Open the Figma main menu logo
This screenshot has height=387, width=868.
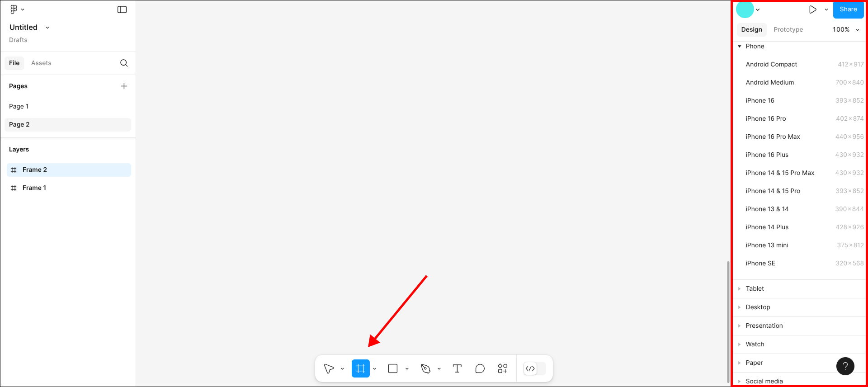(x=14, y=9)
